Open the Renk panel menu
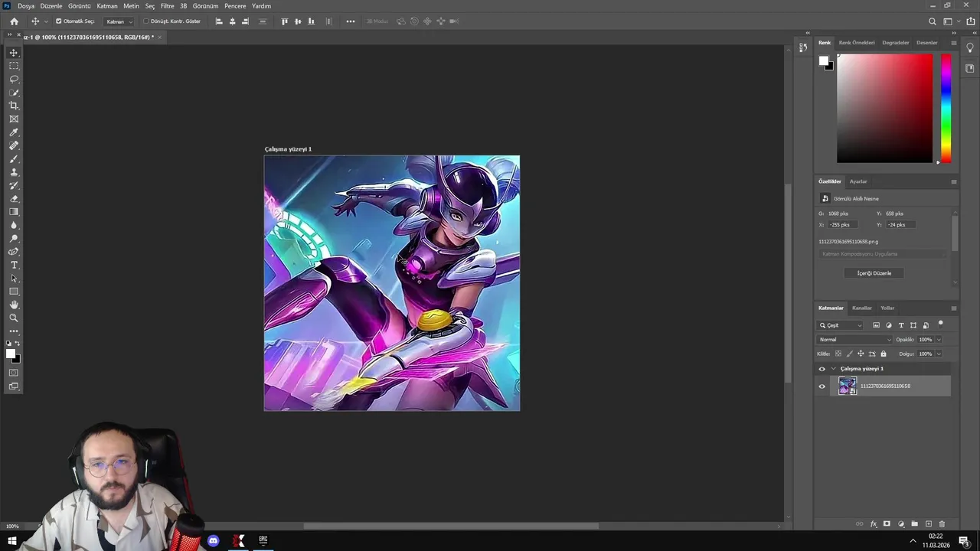 [953, 43]
